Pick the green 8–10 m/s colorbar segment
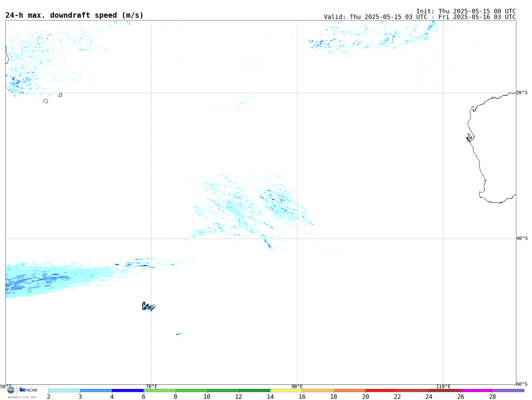Viewport: 532px width, 400px height. click(191, 390)
